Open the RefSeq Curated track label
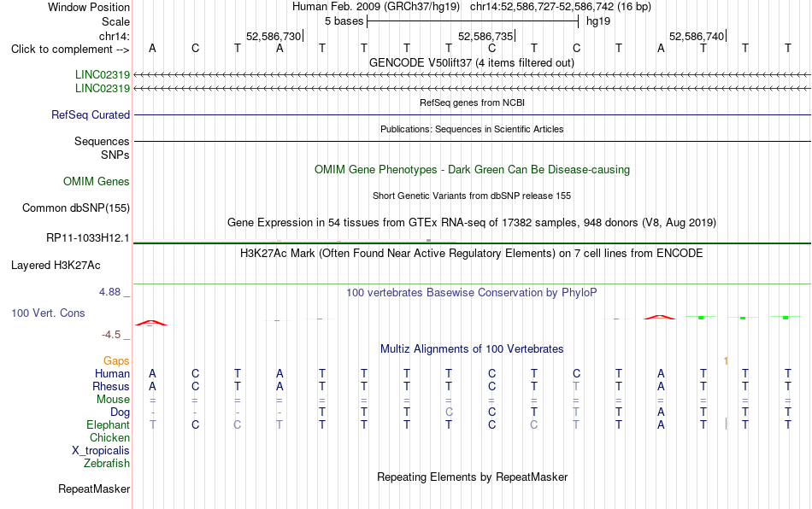Image resolution: width=812 pixels, height=509 pixels. pos(91,114)
